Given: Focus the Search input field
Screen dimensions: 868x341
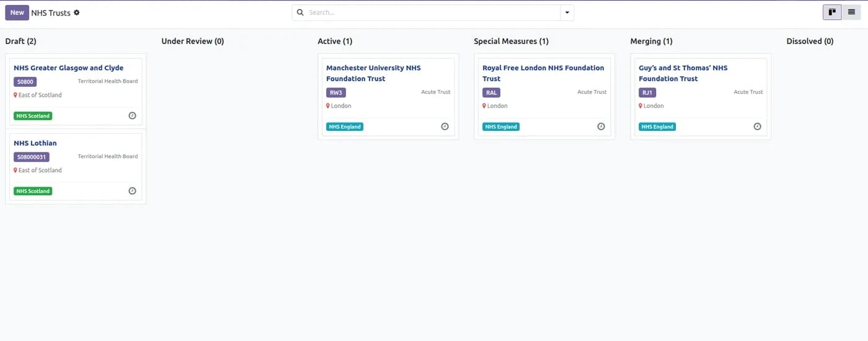Looking at the screenshot, I should tap(432, 12).
